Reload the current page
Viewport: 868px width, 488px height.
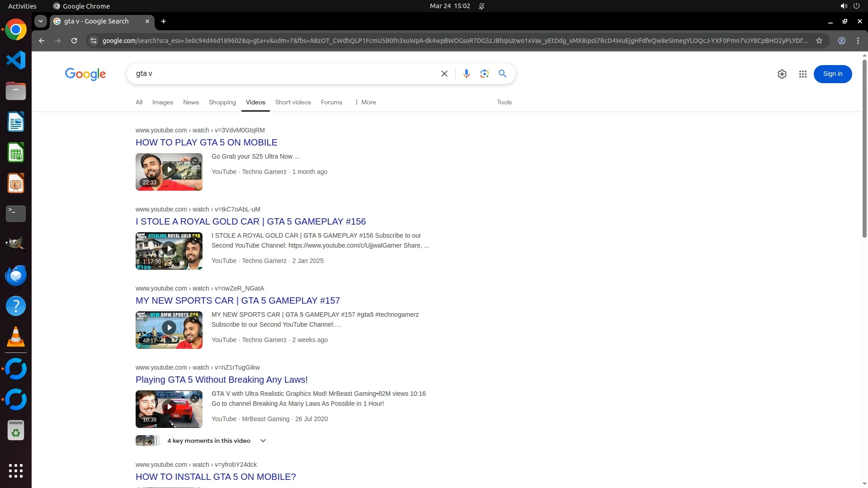click(x=74, y=41)
